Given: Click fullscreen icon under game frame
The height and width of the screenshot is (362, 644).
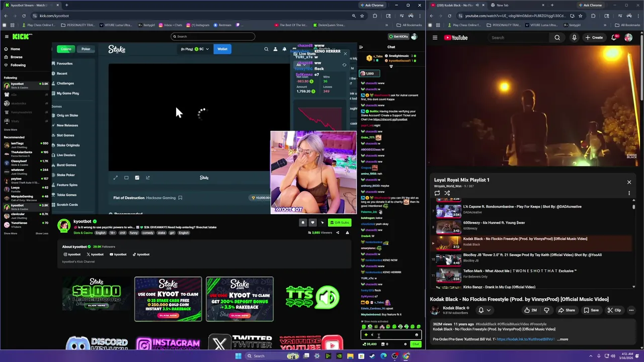Looking at the screenshot, I should pyautogui.click(x=115, y=177).
